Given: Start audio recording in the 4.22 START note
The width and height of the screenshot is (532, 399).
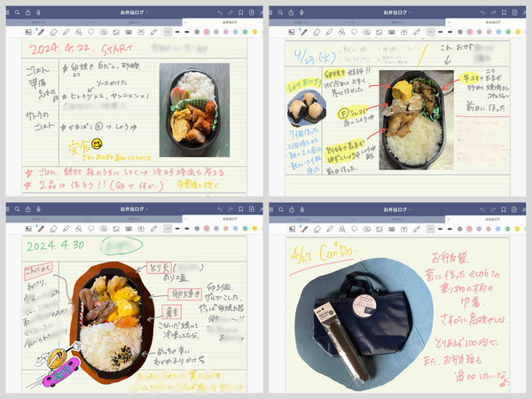Looking at the screenshot, I should 39,12.
